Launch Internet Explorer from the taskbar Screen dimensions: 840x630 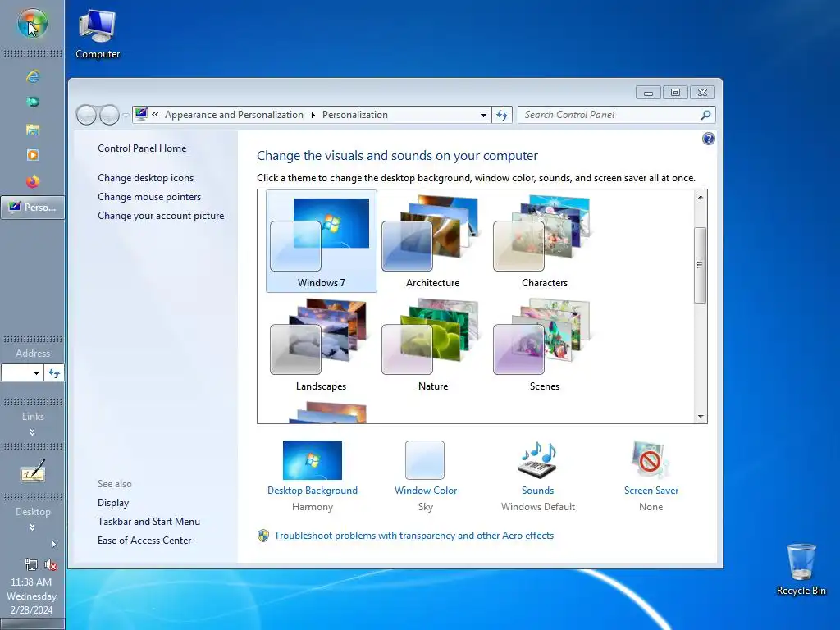click(x=33, y=76)
